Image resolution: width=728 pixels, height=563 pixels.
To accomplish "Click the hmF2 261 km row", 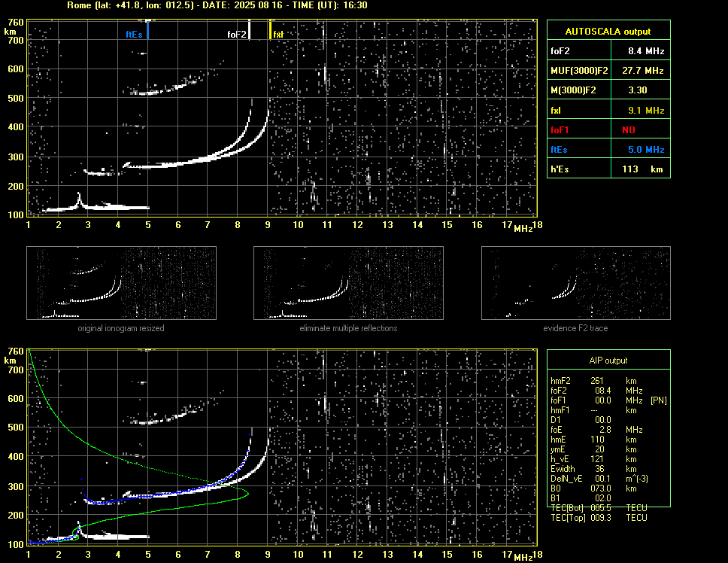I will click(x=593, y=380).
